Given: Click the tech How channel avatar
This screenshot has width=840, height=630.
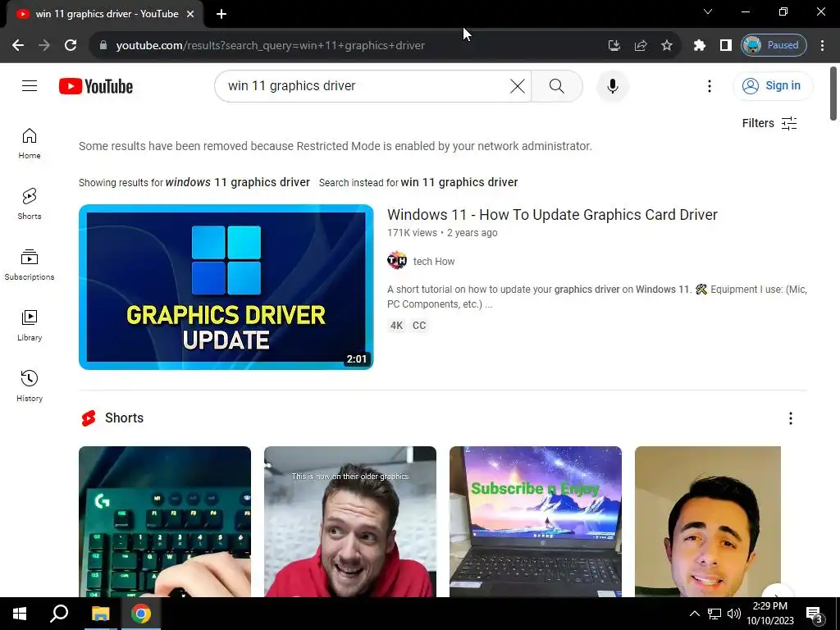Looking at the screenshot, I should coord(397,261).
